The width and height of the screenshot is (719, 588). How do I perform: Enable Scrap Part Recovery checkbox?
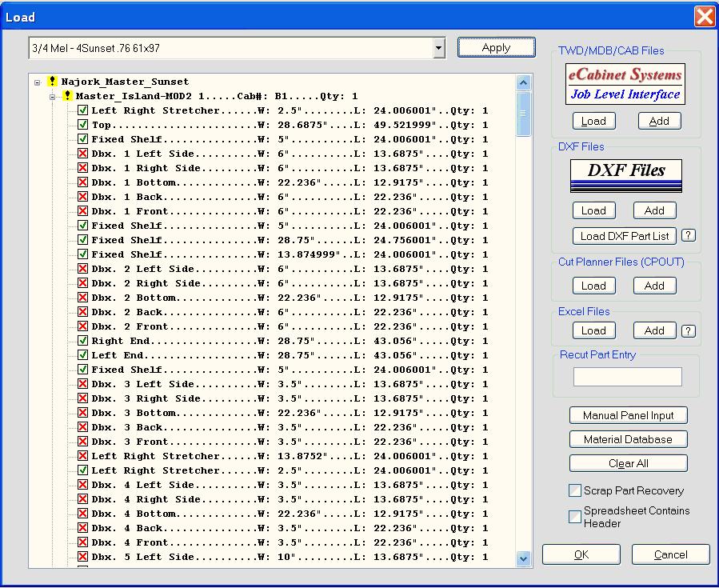[574, 490]
